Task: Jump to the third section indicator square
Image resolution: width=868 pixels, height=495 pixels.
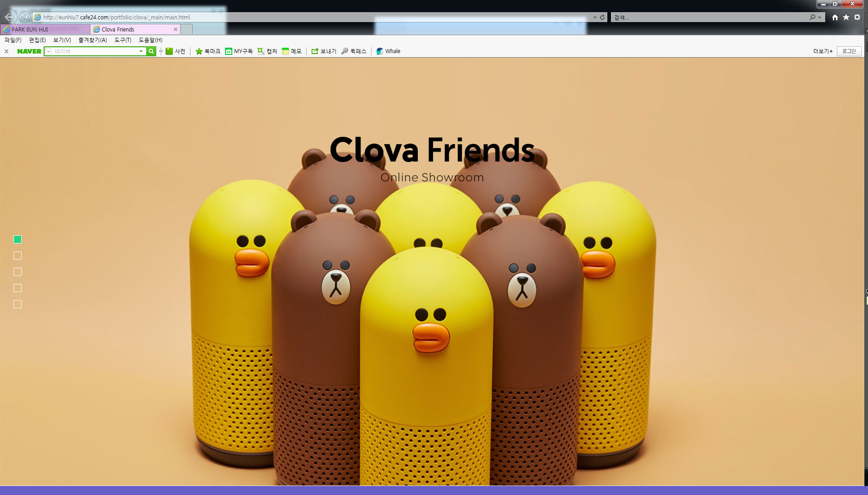Action: pos(18,272)
